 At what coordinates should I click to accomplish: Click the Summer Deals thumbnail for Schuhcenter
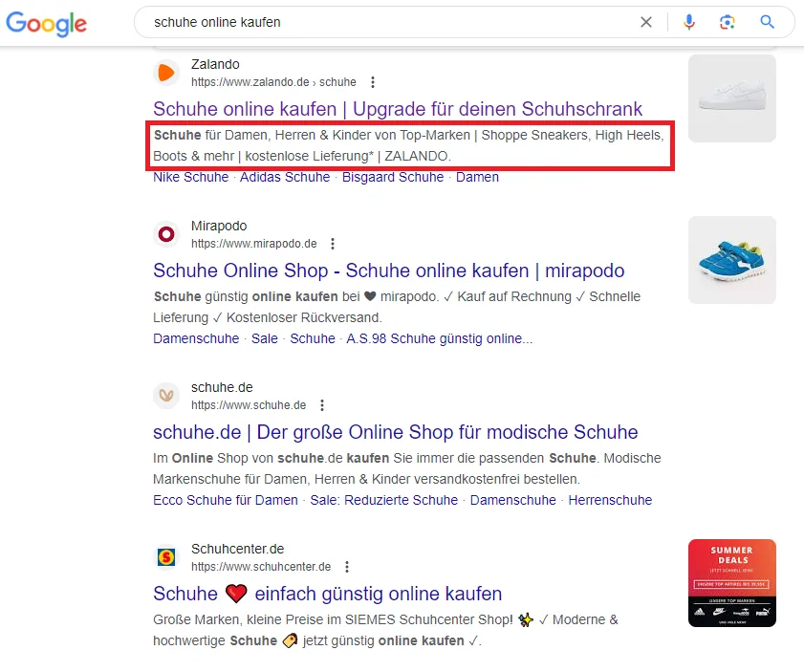point(732,583)
